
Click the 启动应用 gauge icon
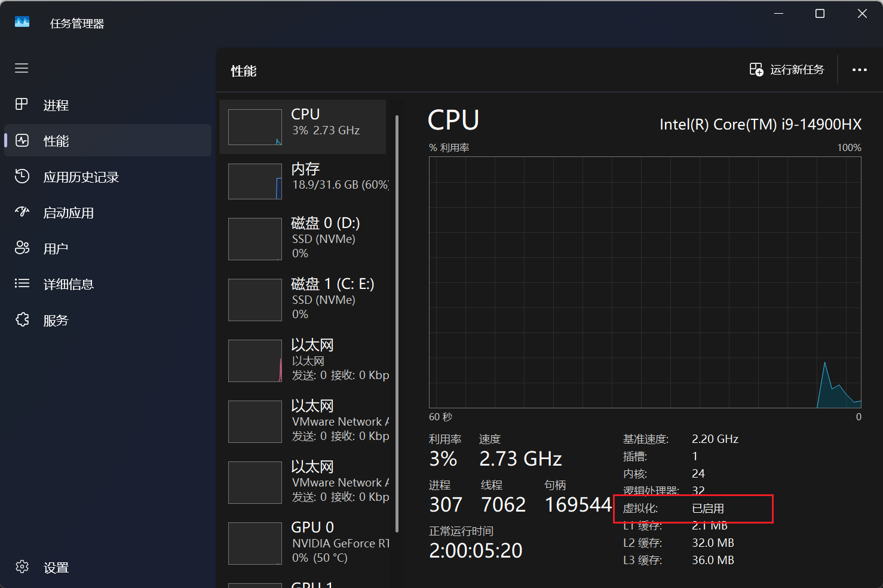click(x=22, y=212)
